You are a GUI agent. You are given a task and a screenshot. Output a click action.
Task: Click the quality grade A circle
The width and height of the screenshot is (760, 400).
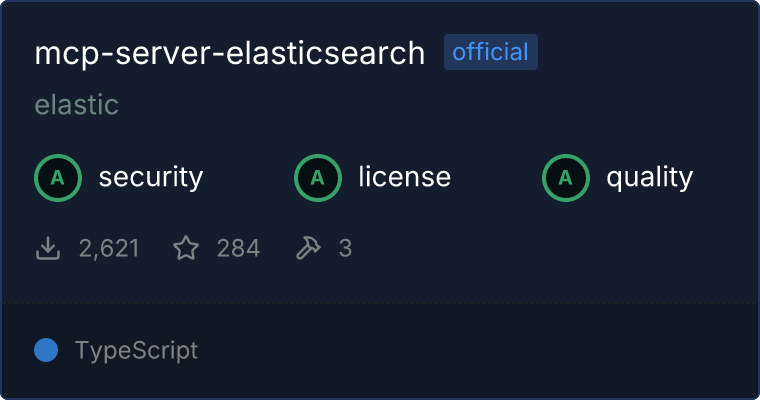[566, 178]
